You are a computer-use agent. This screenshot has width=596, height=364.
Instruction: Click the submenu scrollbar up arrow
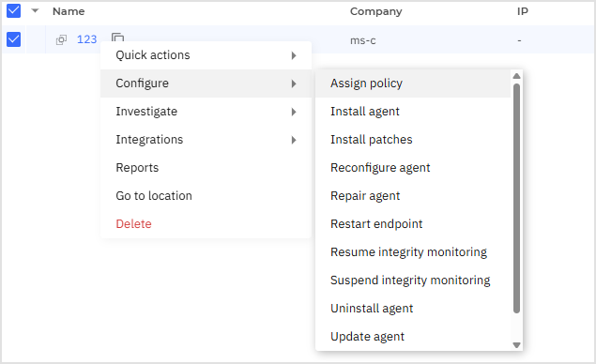coord(516,76)
